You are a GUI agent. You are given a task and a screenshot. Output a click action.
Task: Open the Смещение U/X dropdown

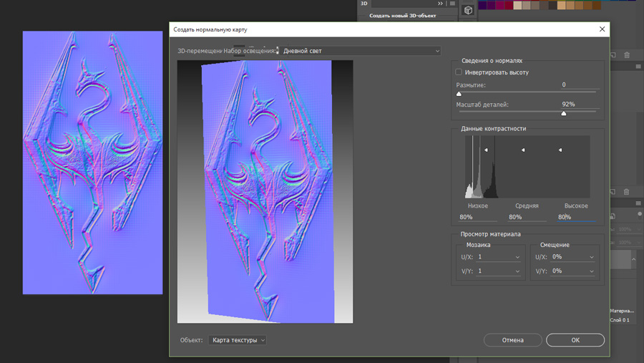click(x=573, y=257)
